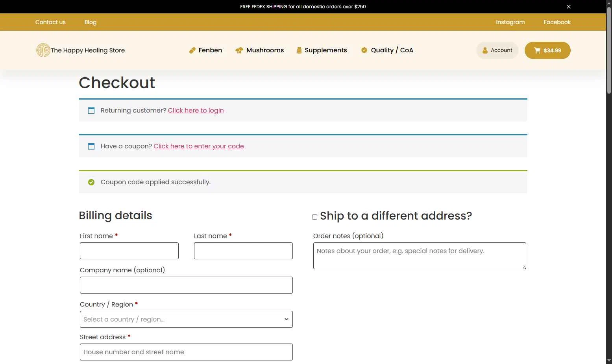Click the Quality checkmark badge icon
This screenshot has width=612, height=364.
(x=364, y=50)
